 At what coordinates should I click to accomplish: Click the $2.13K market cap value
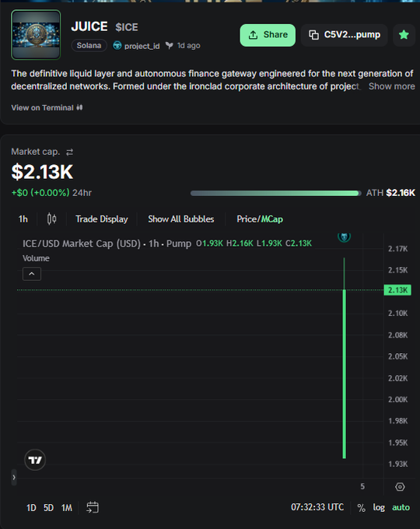click(42, 172)
